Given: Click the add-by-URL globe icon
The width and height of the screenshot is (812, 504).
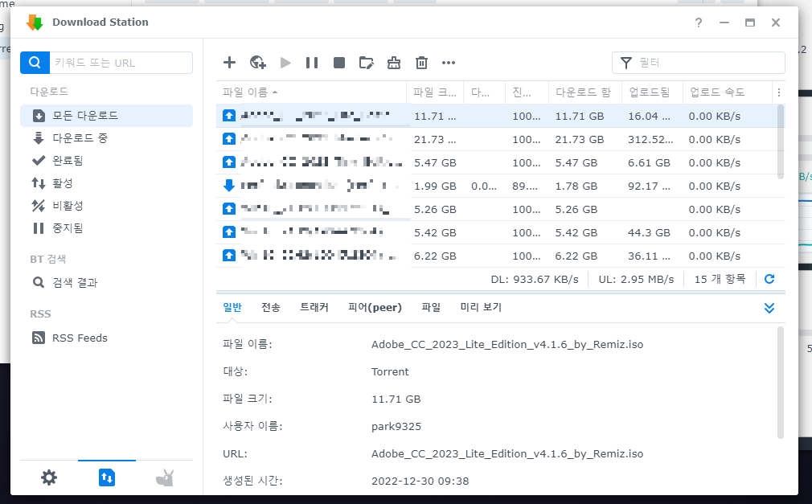Looking at the screenshot, I should (x=257, y=63).
